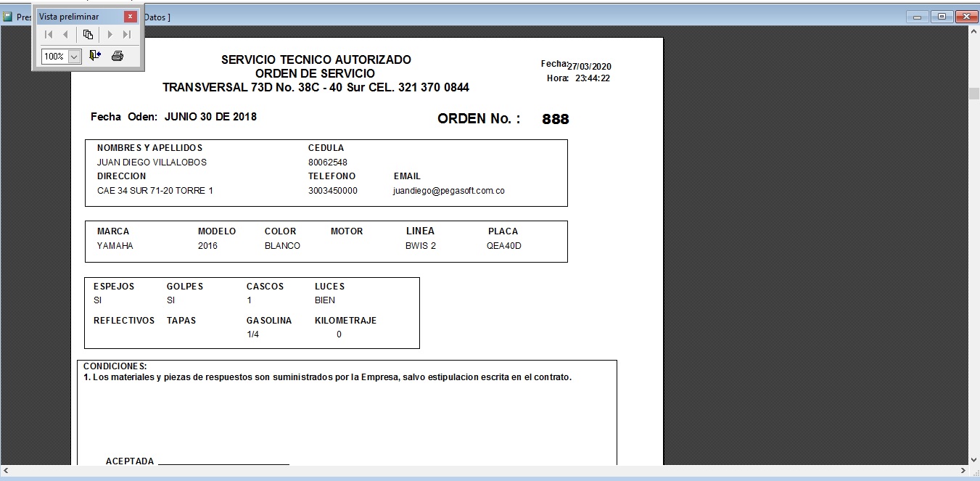Go to the first page of preview
Image resolution: width=980 pixels, height=481 pixels.
click(49, 34)
